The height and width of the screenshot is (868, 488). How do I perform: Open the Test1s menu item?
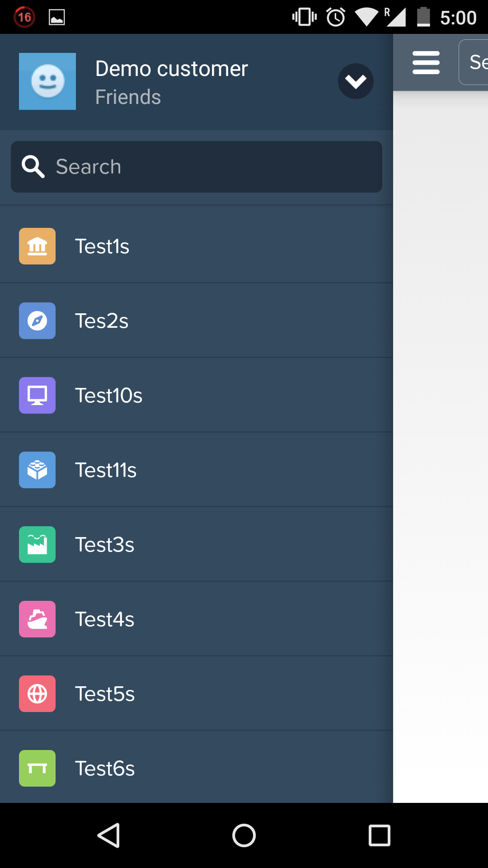click(197, 246)
